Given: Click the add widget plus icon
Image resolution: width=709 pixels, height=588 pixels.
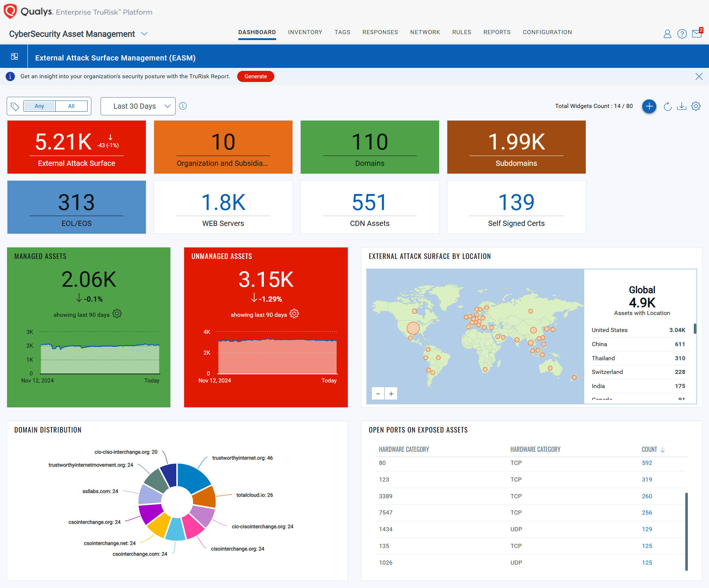Looking at the screenshot, I should coord(649,106).
